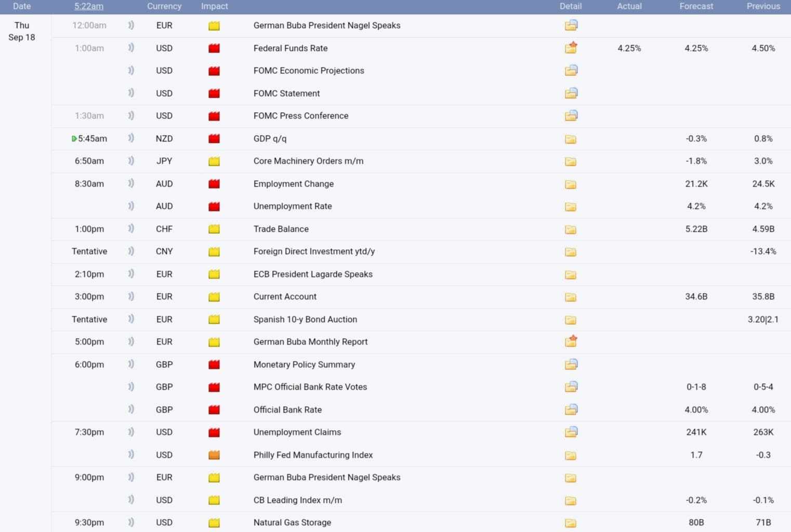The width and height of the screenshot is (791, 532).
Task: Toggle sound alert for Unemployment Claims
Action: (x=131, y=432)
